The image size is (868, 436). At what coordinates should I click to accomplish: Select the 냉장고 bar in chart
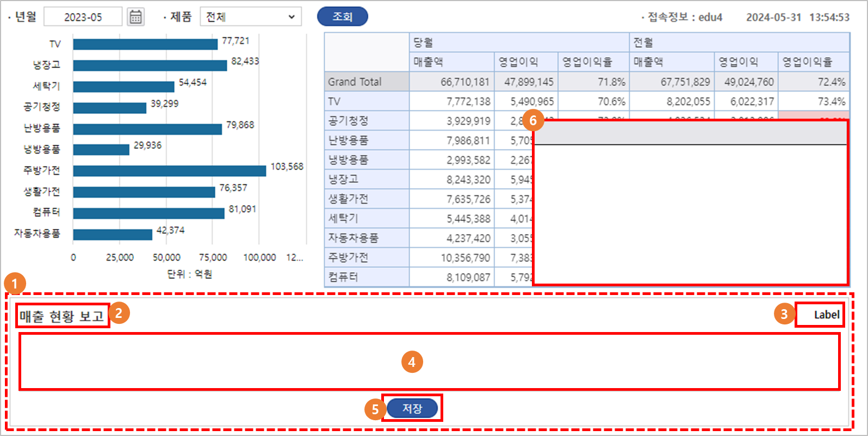(150, 65)
